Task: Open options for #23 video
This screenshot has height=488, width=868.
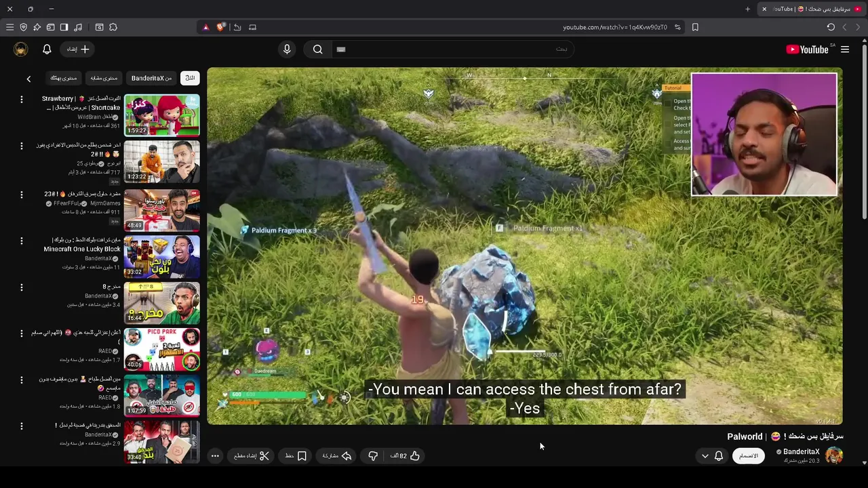Action: 22,195
